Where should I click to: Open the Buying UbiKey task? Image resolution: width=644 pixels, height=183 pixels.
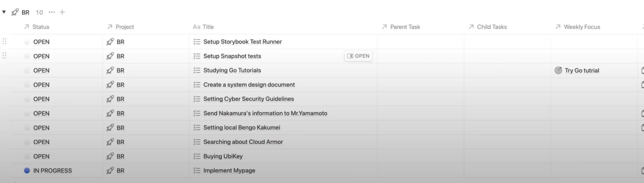223,156
